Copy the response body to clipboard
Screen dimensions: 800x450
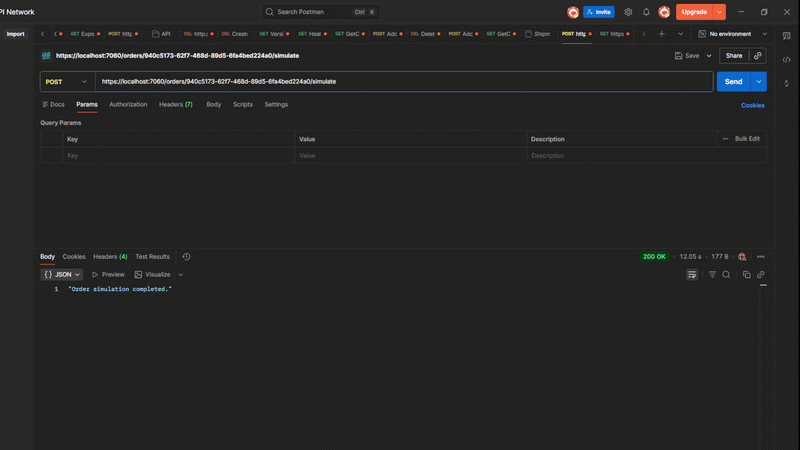coord(746,274)
